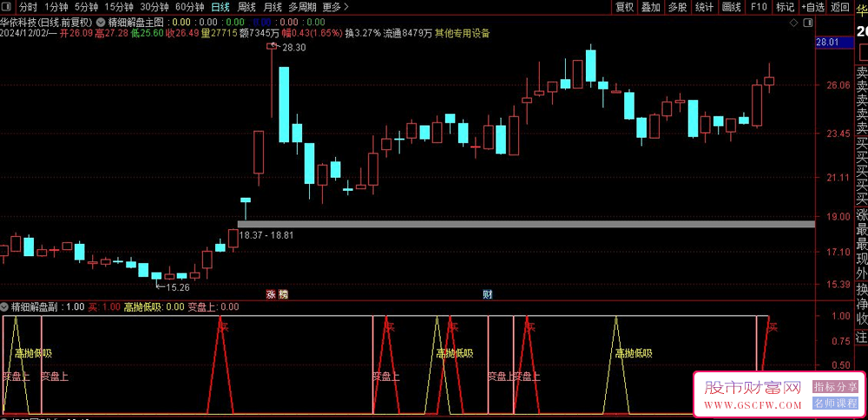Click the 统计 statistics button
868x420 pixels.
pyautogui.click(x=705, y=7)
